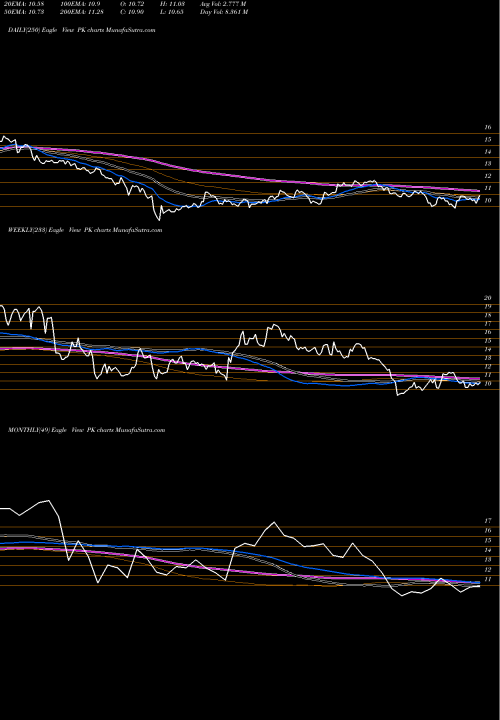Click the 13 label on the daily chart axis
The height and width of the screenshot is (720, 500).
(488, 163)
